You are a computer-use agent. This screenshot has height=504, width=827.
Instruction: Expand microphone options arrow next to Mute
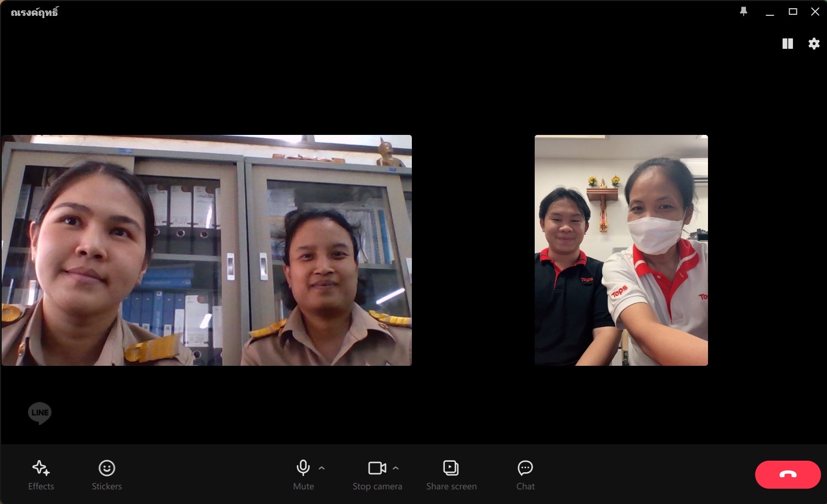[322, 468]
